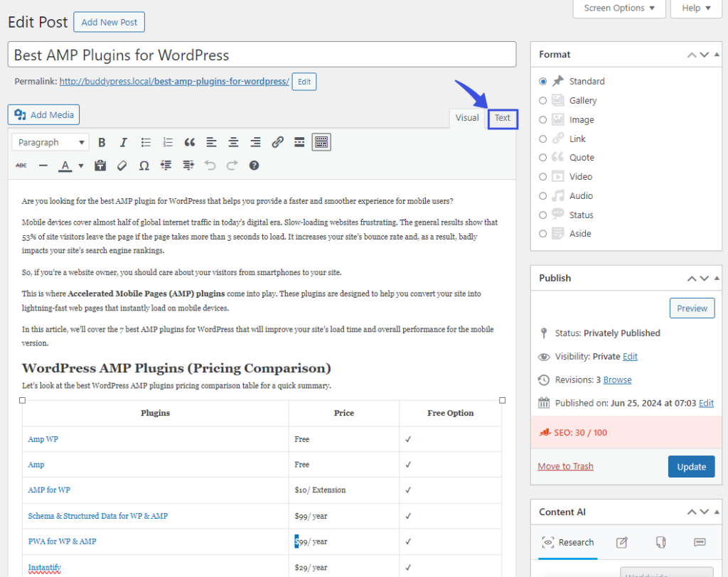This screenshot has width=728, height=577.
Task: Open Content AI Write tab icon
Action: point(621,542)
